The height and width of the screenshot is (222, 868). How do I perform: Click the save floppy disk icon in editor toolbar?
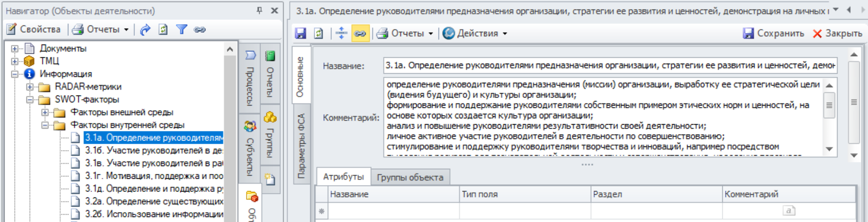click(301, 33)
